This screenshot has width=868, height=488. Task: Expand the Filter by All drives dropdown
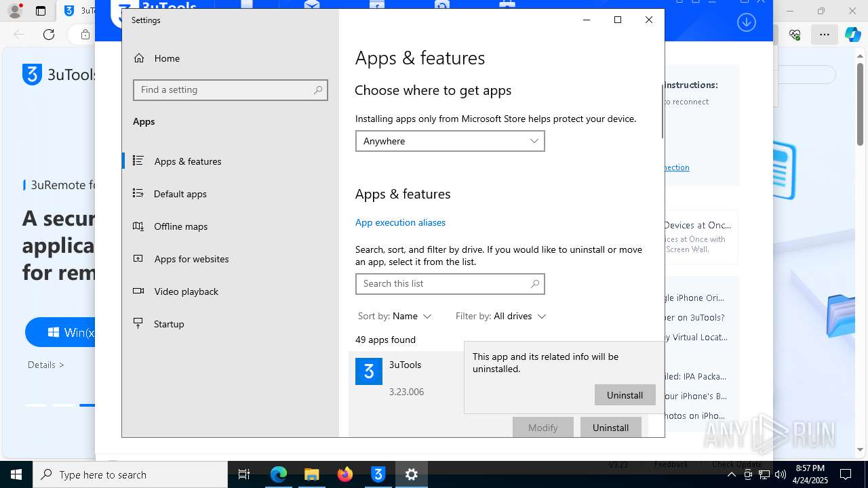501,316
